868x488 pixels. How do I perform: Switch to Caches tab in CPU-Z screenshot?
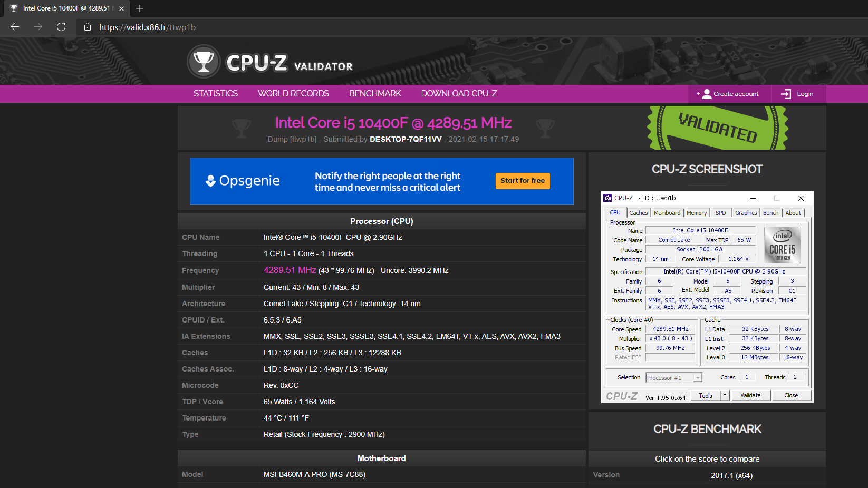point(638,213)
